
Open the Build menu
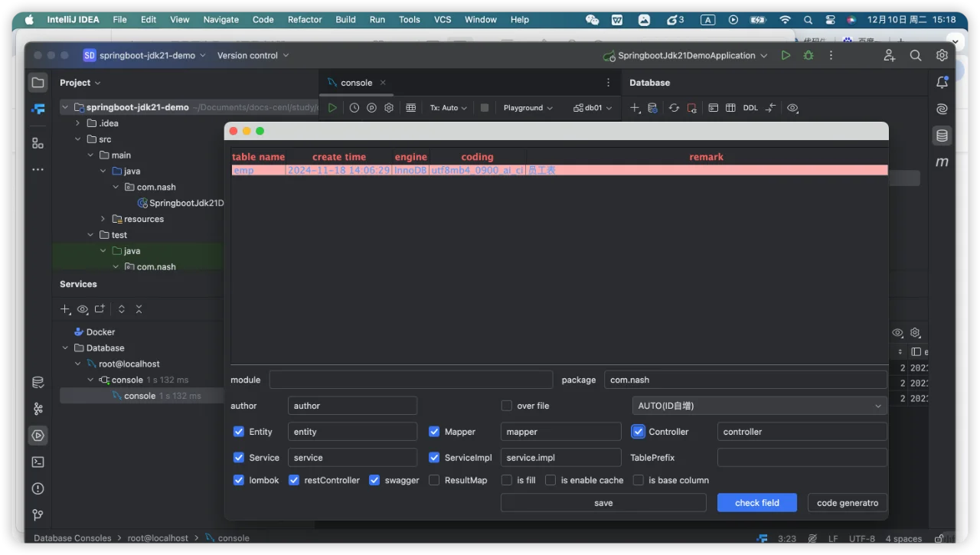(x=345, y=19)
